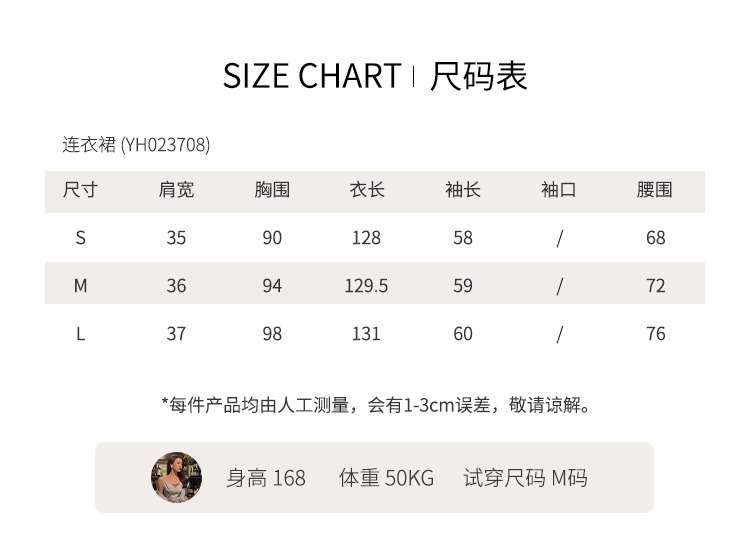The height and width of the screenshot is (548, 750).
Task: Select the S size row label
Action: (80, 238)
